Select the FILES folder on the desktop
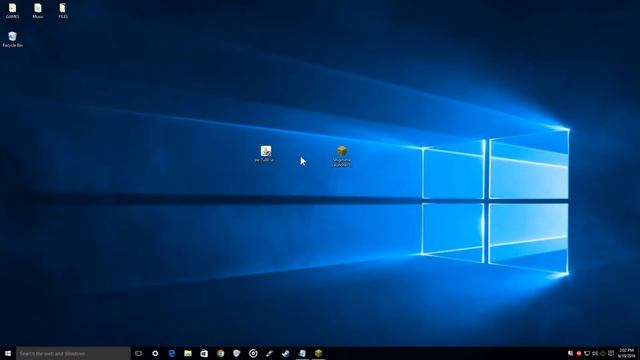Viewport: 640px width, 360px height. tap(62, 11)
